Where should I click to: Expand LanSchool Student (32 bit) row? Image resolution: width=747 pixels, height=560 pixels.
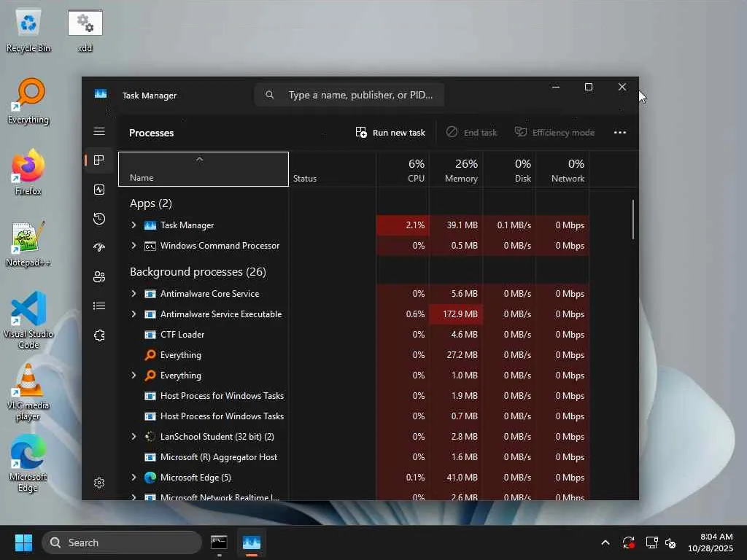(x=133, y=436)
